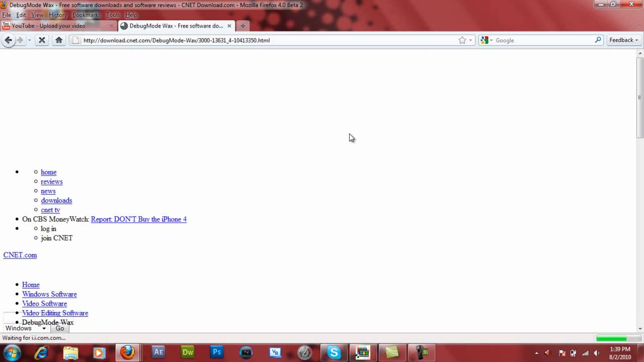Launch Internet Explorer from the taskbar

coord(41,352)
